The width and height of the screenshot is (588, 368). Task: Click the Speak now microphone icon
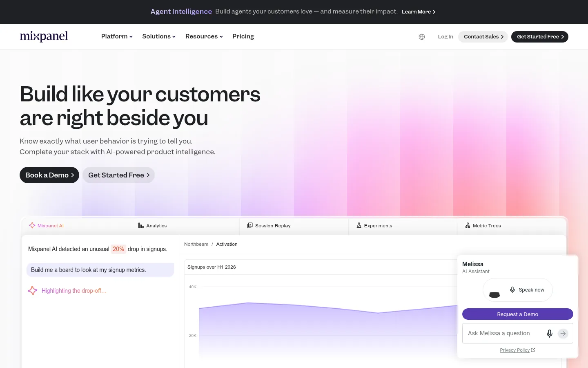click(512, 290)
